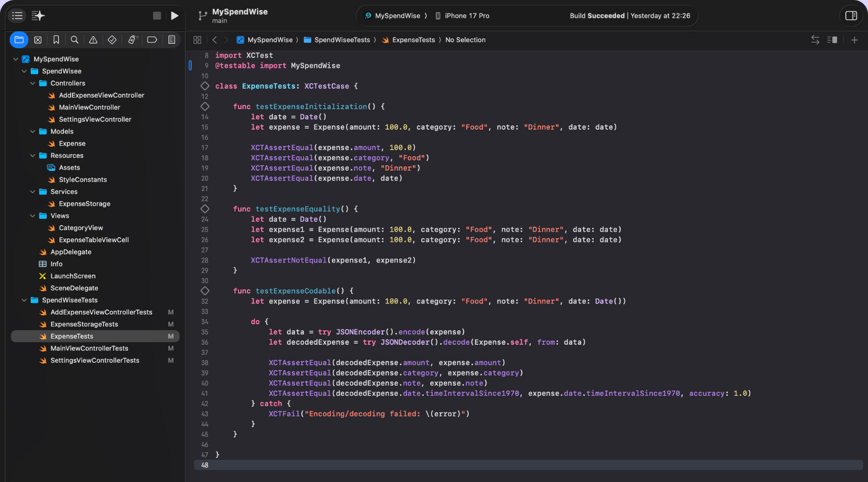Open MainViewController file in navigator
Screen dimensions: 868x482
(89, 107)
